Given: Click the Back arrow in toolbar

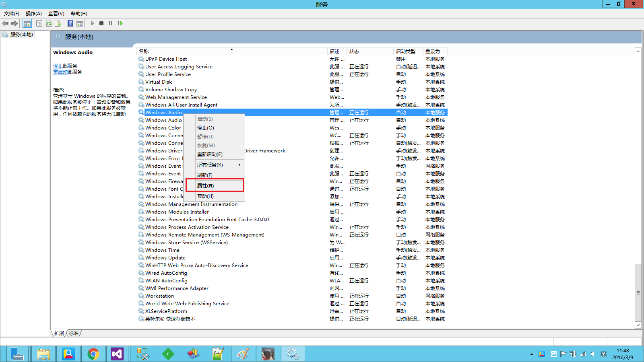Looking at the screenshot, I should [x=5, y=23].
